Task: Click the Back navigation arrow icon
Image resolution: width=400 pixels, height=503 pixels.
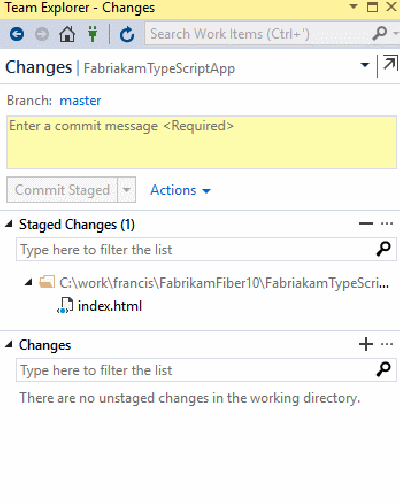Action: 17,34
